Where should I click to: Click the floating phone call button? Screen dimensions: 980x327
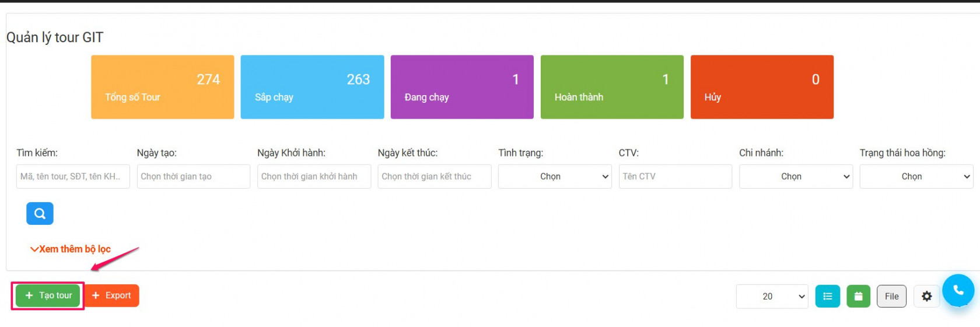click(958, 290)
